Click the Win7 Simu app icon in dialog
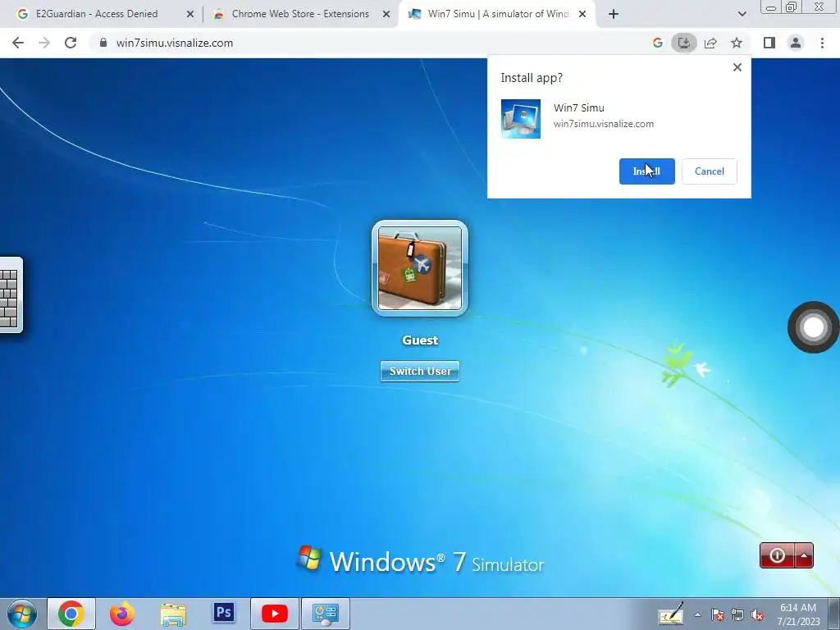Image resolution: width=840 pixels, height=630 pixels. pos(521,118)
